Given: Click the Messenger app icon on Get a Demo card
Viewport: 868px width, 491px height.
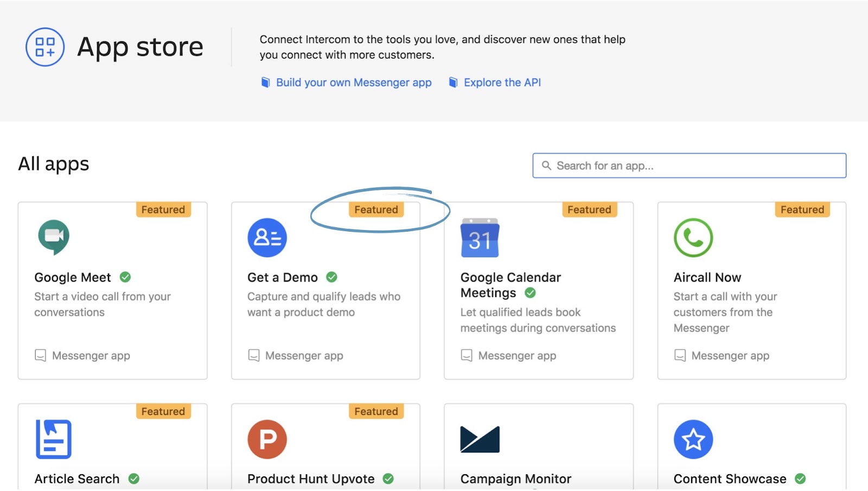Looking at the screenshot, I should tap(254, 355).
